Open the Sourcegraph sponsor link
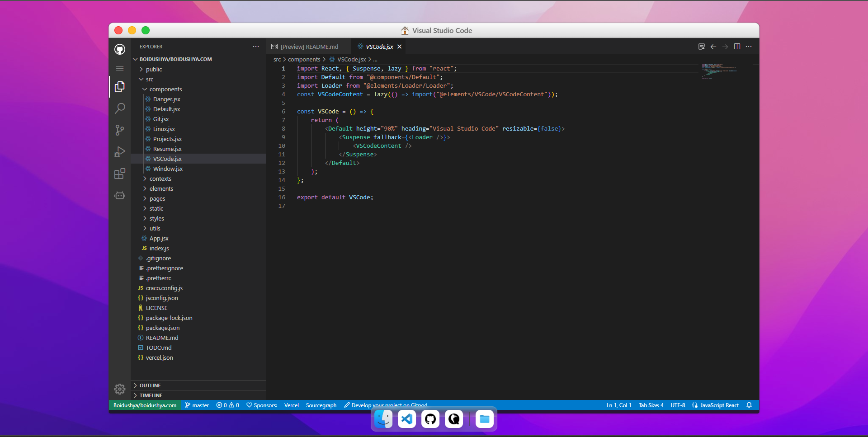 click(321, 405)
